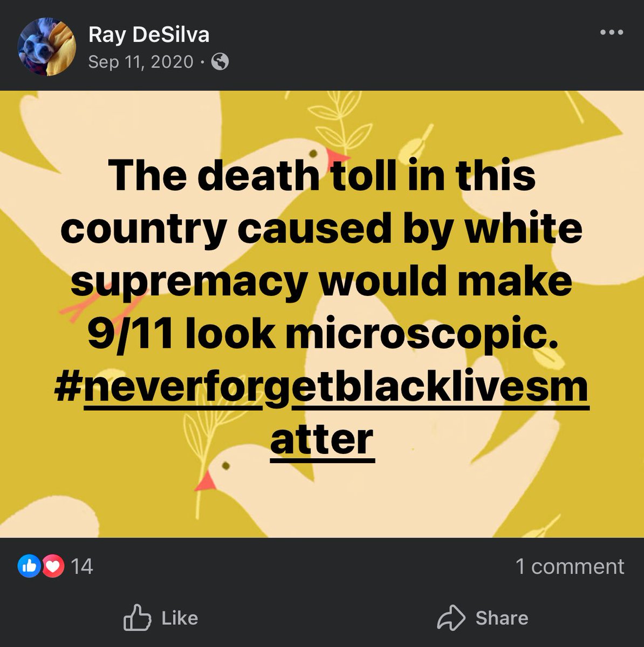Image resolution: width=644 pixels, height=647 pixels.
Task: Click the wrapped 'atter' hashtag portion
Action: [322, 440]
